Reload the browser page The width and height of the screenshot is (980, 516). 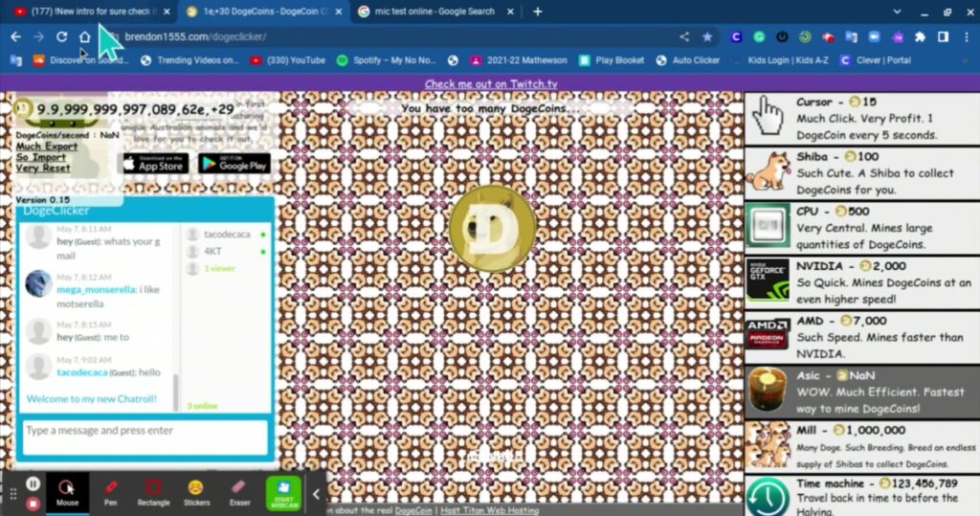click(61, 37)
